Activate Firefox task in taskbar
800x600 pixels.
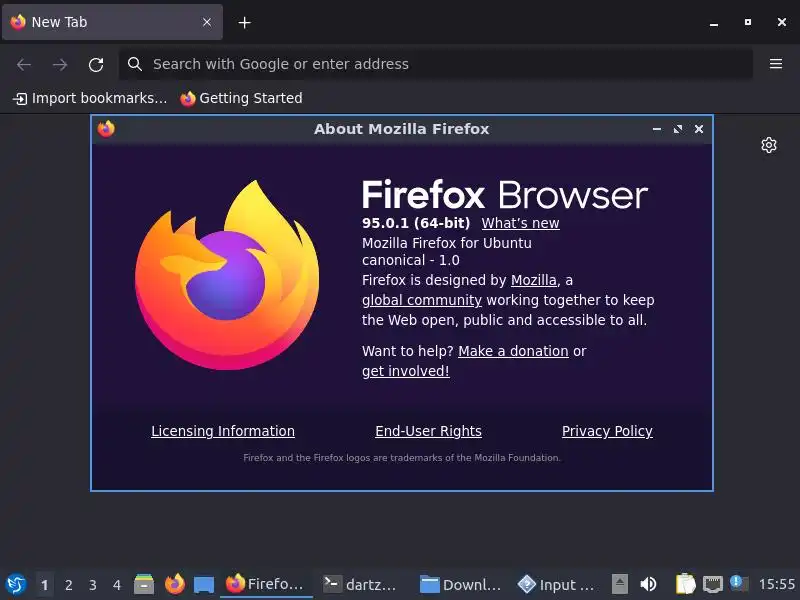coord(266,584)
